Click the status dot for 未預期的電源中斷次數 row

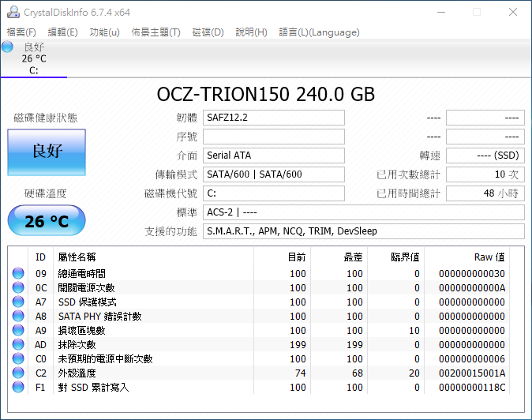(x=18, y=359)
